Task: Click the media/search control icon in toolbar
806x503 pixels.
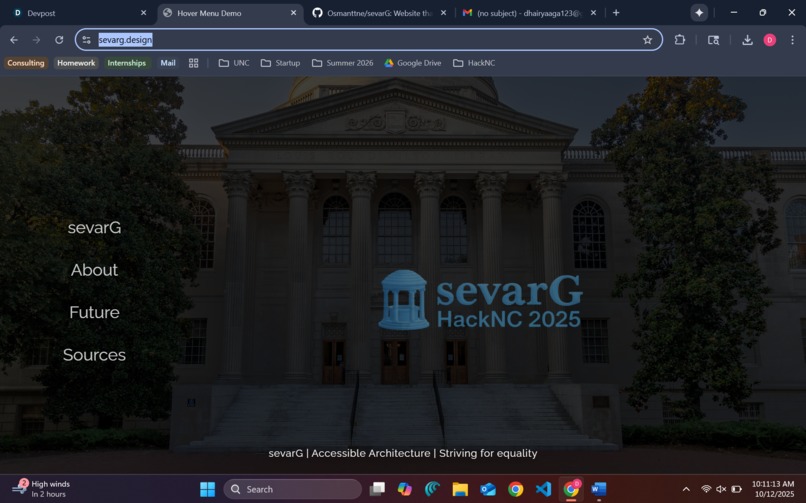Action: (713, 40)
